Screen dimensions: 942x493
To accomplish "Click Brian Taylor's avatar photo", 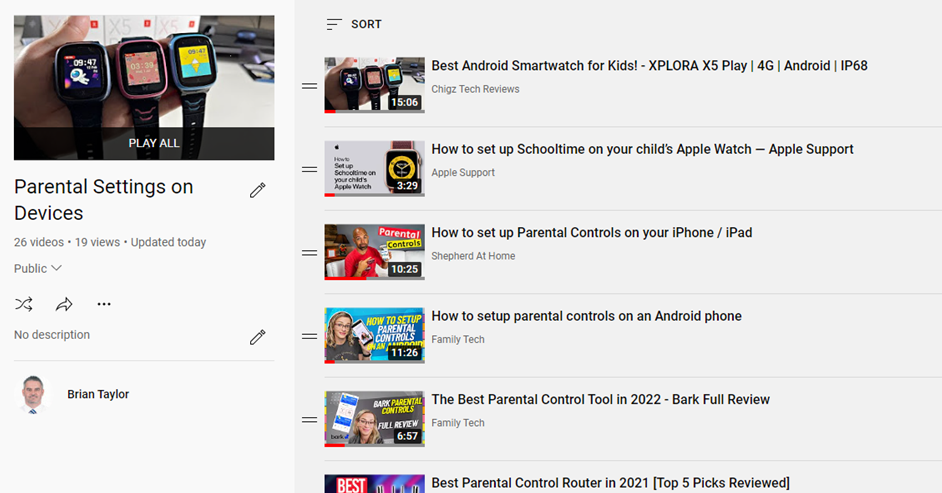I will click(x=33, y=395).
